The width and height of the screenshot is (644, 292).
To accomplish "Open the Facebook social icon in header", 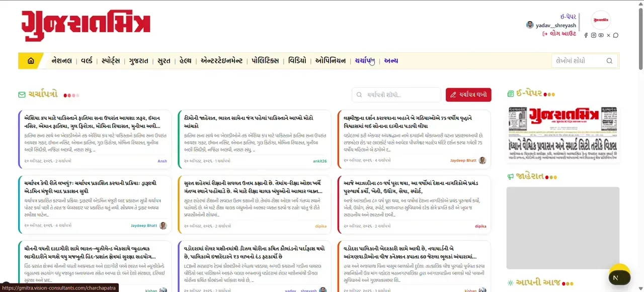I will coord(586,35).
